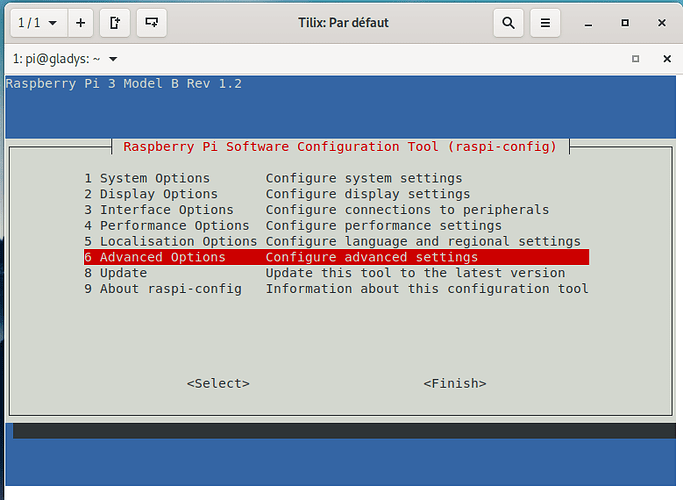
Task: Select menu entry 9 About raspi-config
Action: tap(336, 289)
